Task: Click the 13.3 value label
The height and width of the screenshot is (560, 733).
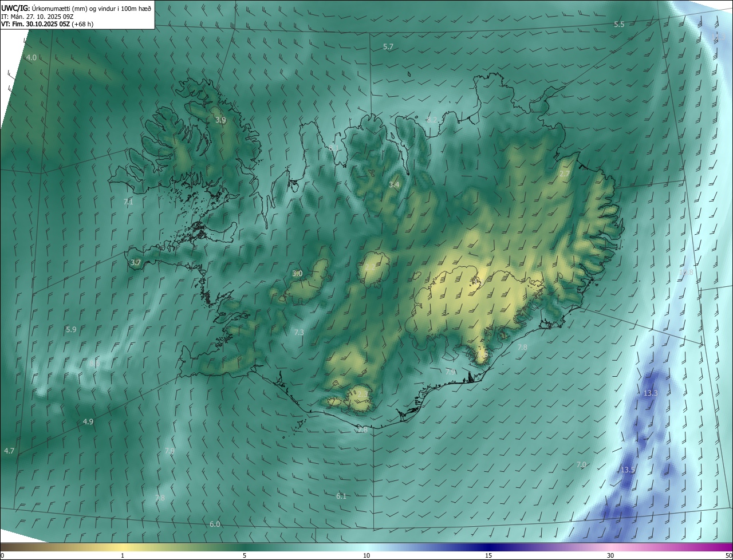Action: coord(651,393)
